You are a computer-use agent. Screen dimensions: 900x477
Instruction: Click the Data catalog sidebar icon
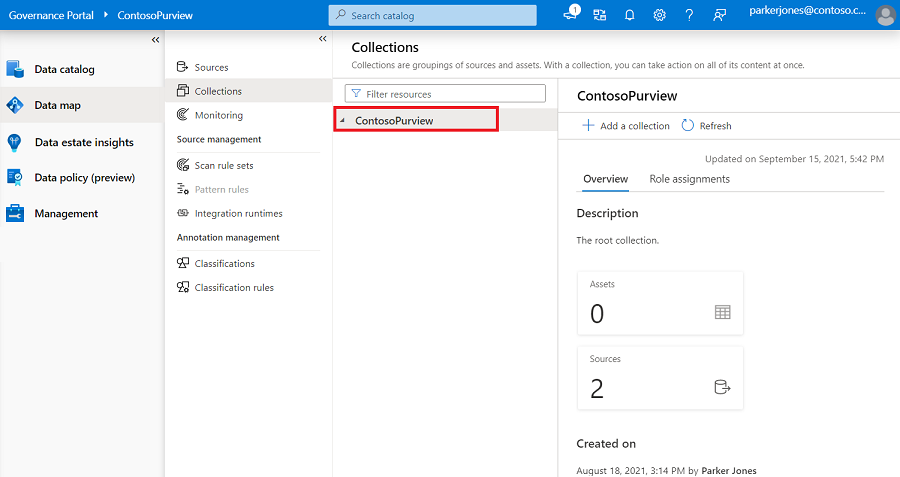[x=15, y=69]
